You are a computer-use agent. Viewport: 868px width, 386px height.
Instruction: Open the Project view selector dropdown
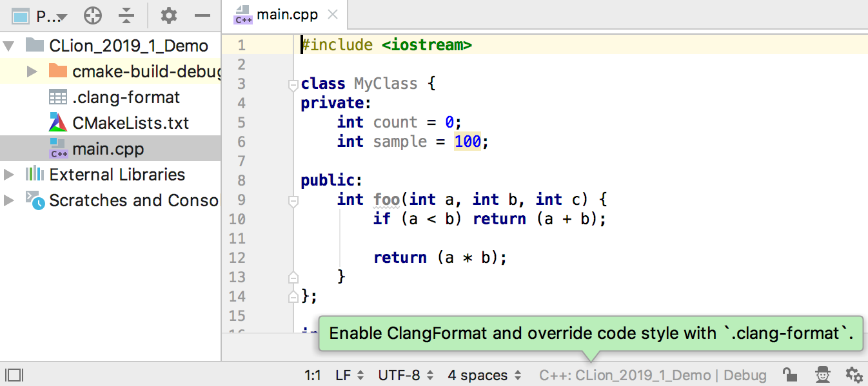pyautogui.click(x=40, y=16)
